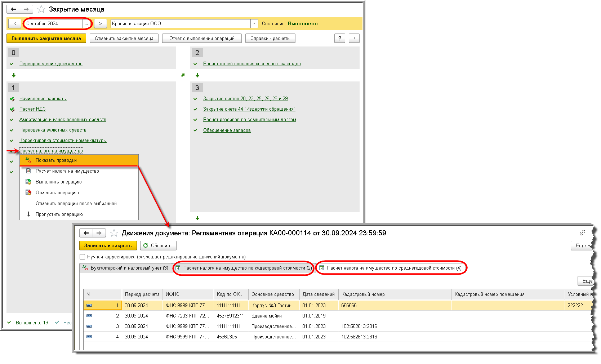601x364 pixels.
Task: Switch to среднегодовой стоимости (4) tab
Action: point(391,268)
